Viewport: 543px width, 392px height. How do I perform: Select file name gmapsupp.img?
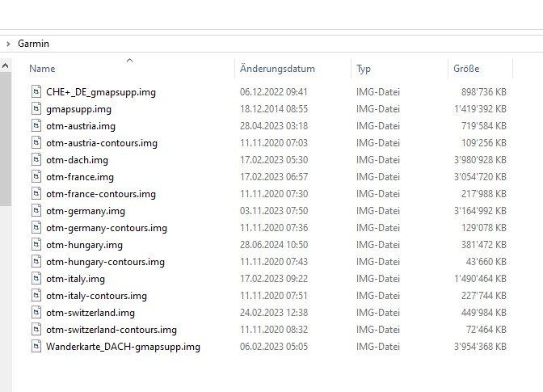point(78,109)
